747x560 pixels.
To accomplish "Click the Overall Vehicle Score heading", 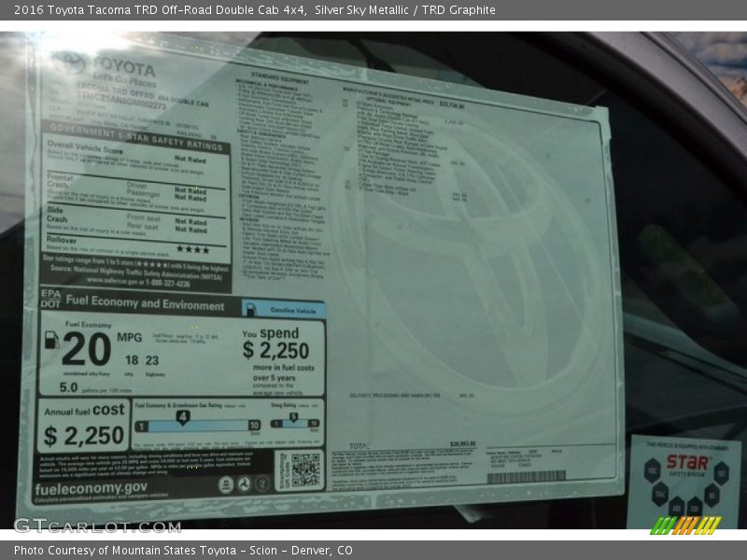I will point(85,147).
